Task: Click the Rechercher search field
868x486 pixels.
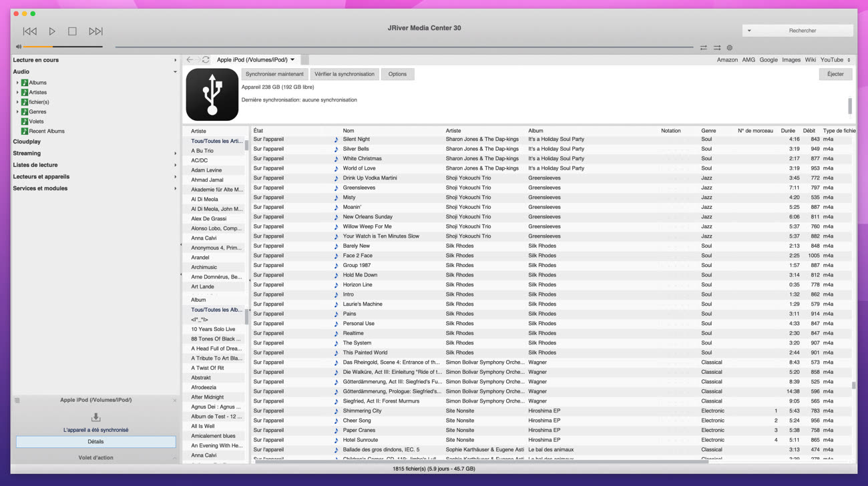Action: (x=803, y=31)
